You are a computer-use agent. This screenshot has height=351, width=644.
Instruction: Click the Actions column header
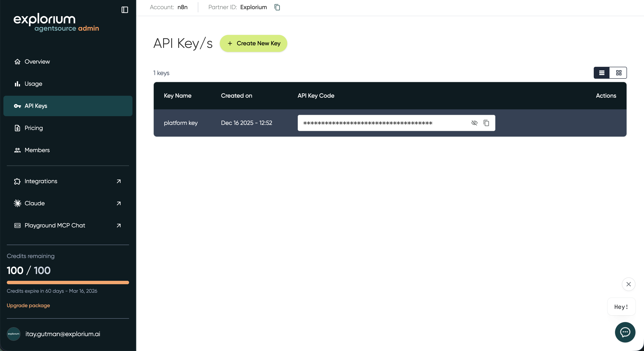pyautogui.click(x=606, y=96)
